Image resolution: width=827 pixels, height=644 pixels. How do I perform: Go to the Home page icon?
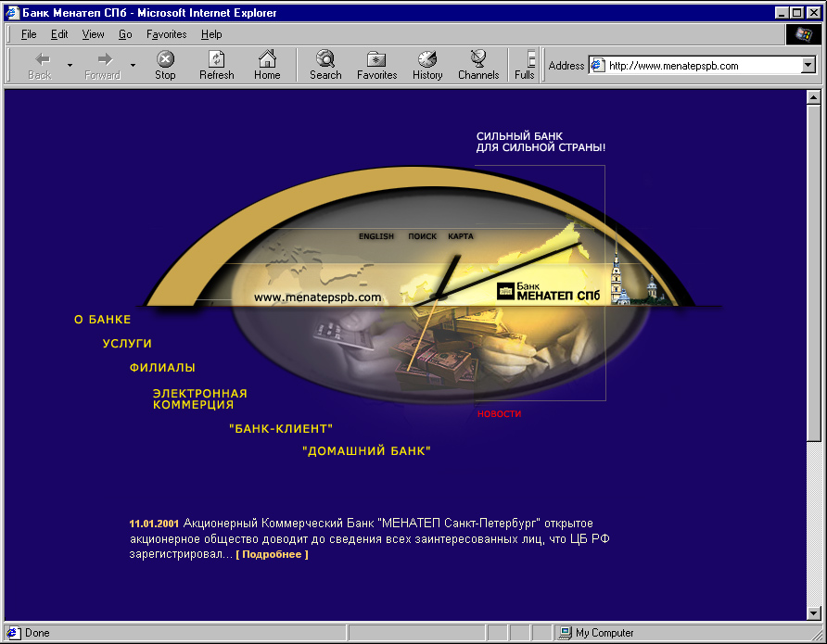267,65
